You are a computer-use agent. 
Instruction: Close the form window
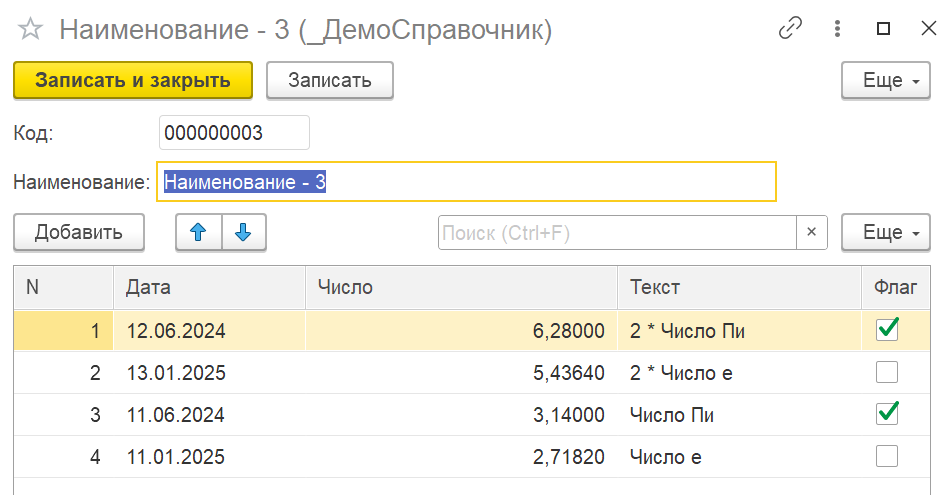928,29
